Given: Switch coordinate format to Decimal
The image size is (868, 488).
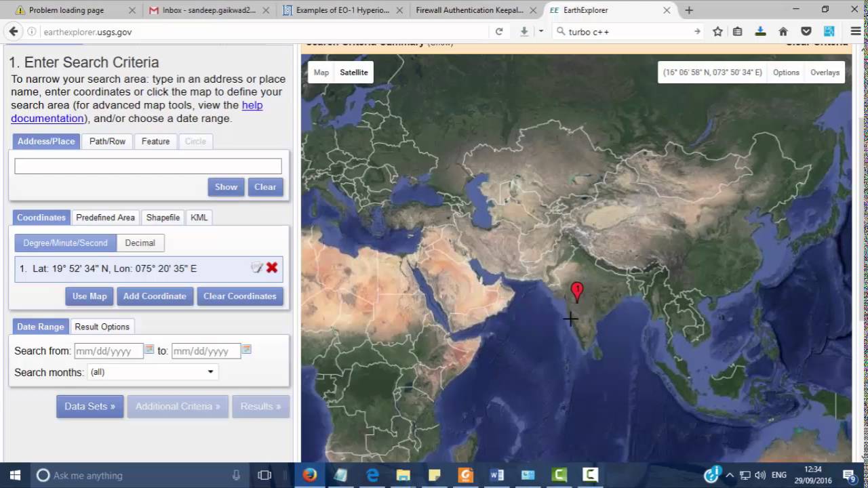Looking at the screenshot, I should click(140, 243).
